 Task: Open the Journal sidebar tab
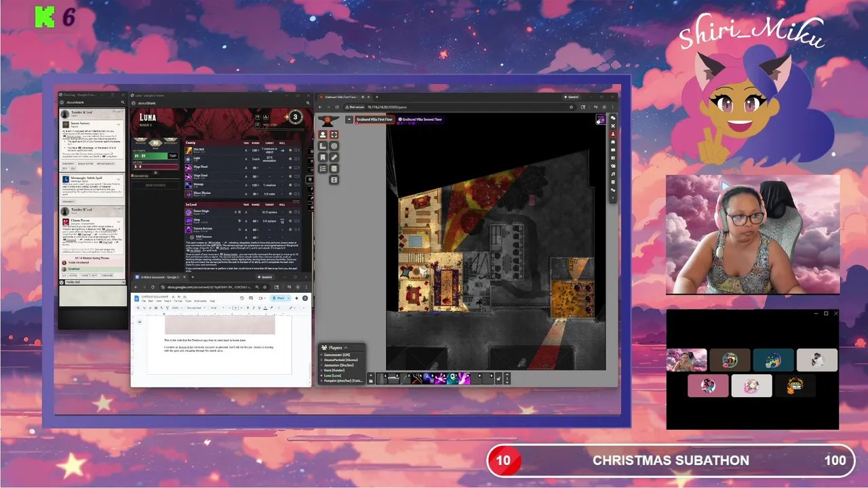(613, 150)
